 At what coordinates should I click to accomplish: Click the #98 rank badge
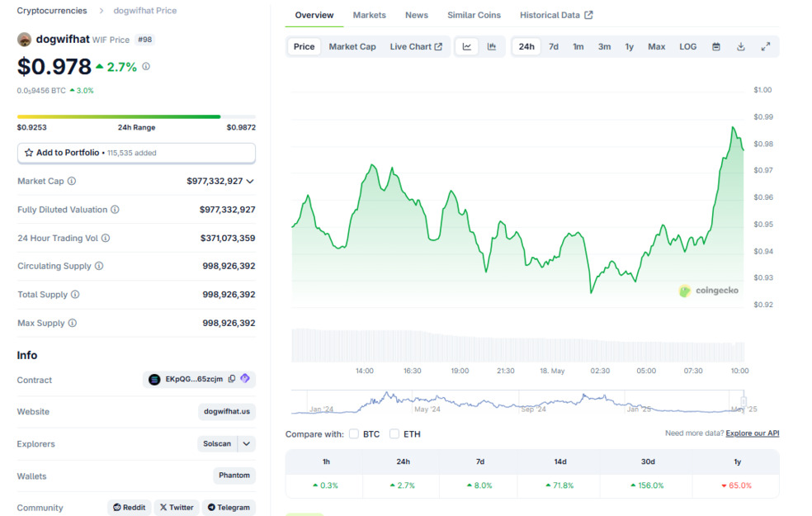coord(145,40)
